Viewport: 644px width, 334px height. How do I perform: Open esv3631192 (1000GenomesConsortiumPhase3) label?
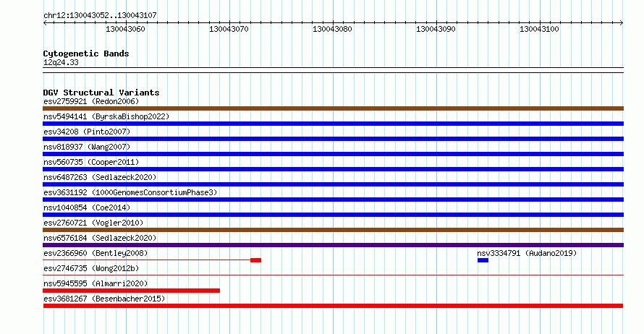click(130, 192)
